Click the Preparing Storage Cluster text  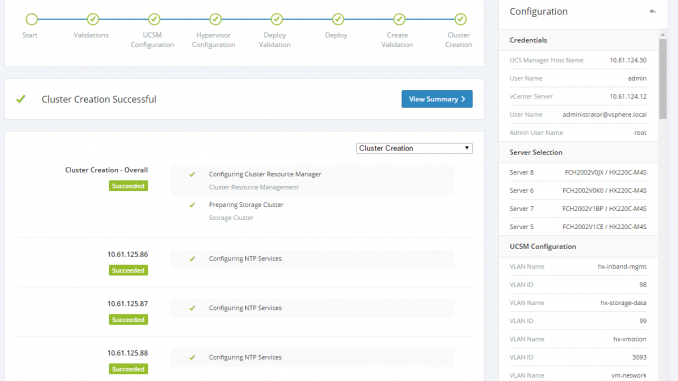tap(246, 205)
